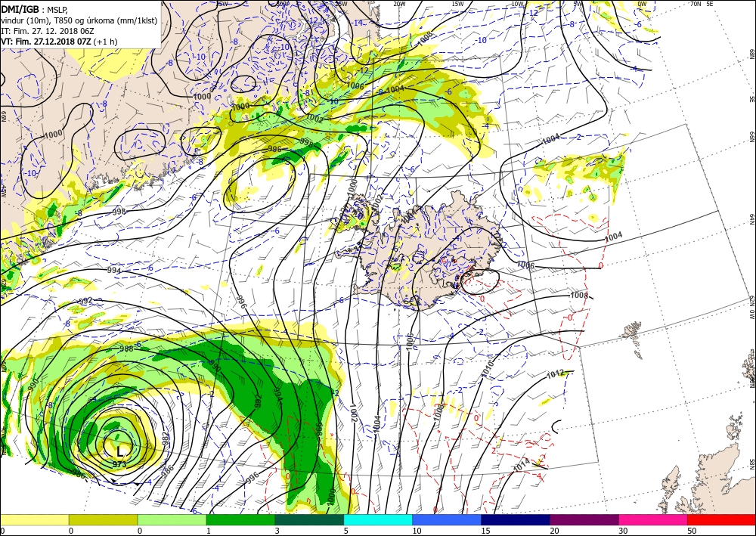This screenshot has width=756, height=536.
Task: Click the '10W' longitude label
Action: tap(517, 4)
